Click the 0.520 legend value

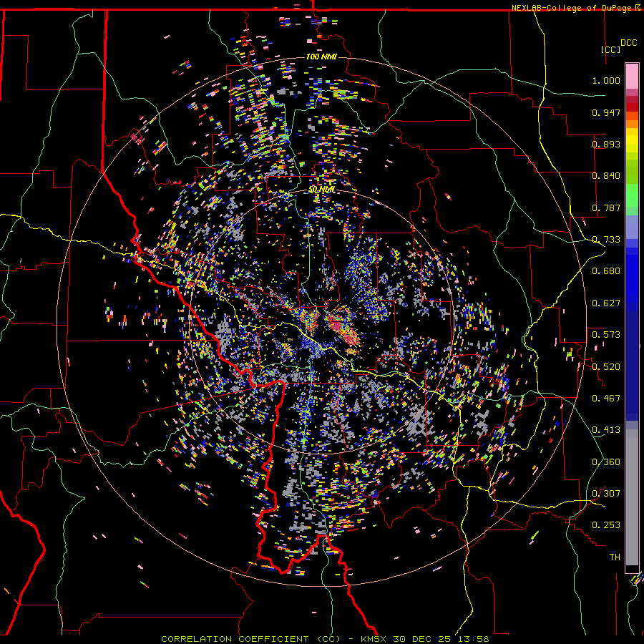(x=606, y=366)
